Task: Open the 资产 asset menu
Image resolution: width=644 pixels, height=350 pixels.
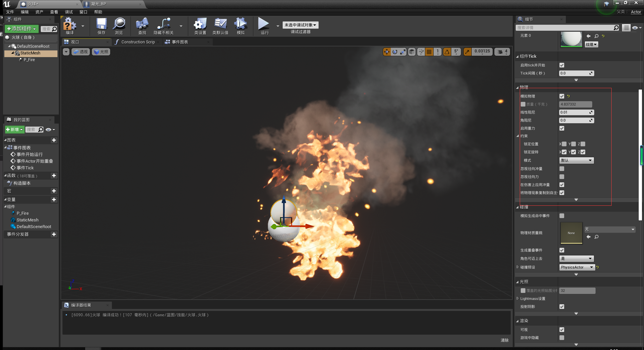Action: 39,12
